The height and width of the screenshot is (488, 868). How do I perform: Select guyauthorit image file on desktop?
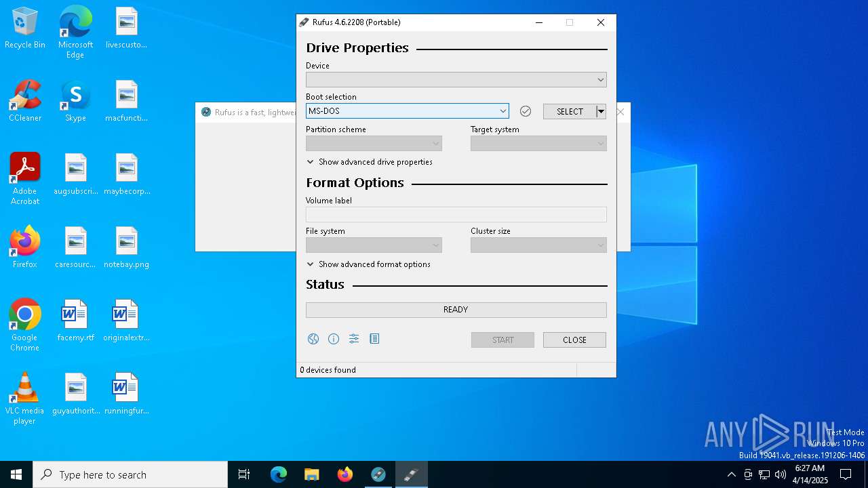click(x=75, y=394)
